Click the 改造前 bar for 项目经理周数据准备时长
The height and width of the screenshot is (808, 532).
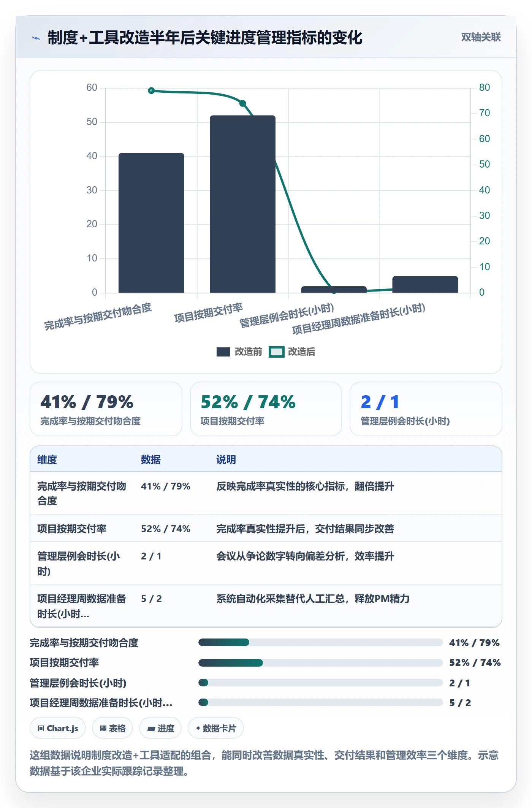(425, 284)
